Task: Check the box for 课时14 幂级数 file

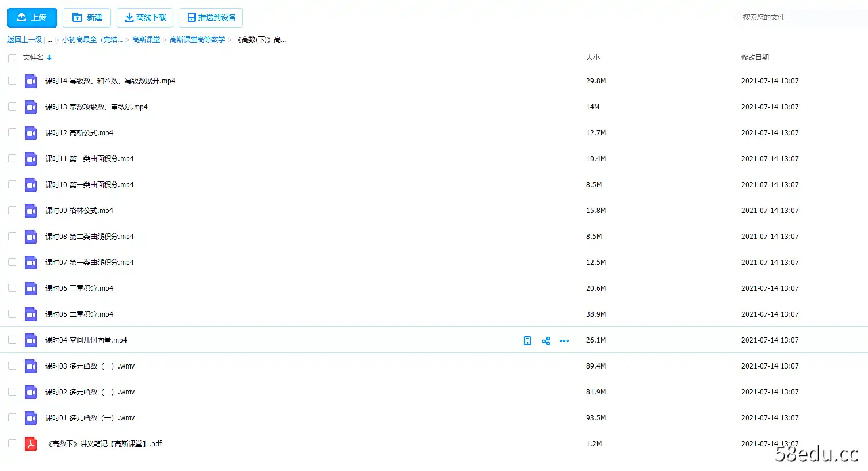Action: tap(12, 81)
